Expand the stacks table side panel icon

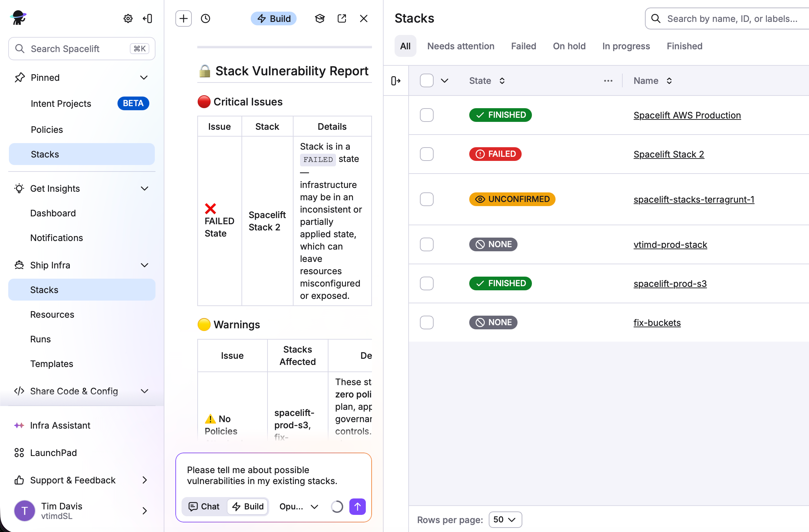pos(396,81)
